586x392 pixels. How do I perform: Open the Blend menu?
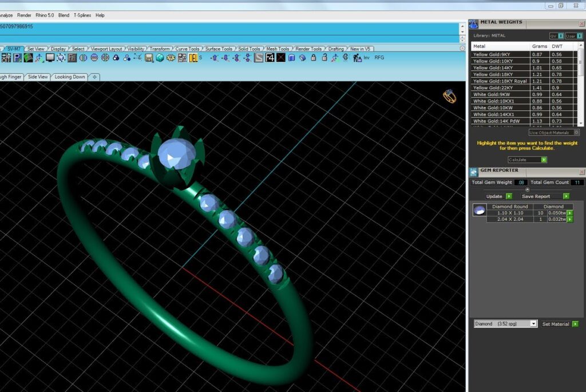64,15
